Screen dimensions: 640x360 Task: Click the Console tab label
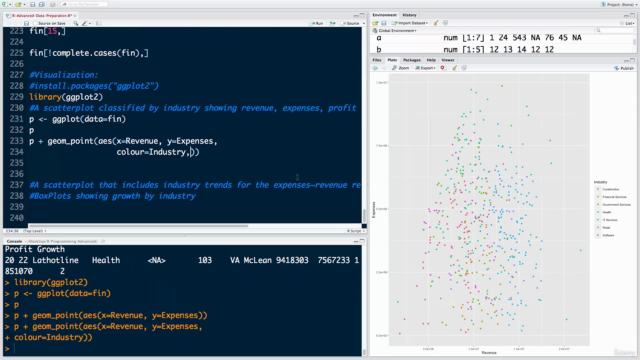14,241
